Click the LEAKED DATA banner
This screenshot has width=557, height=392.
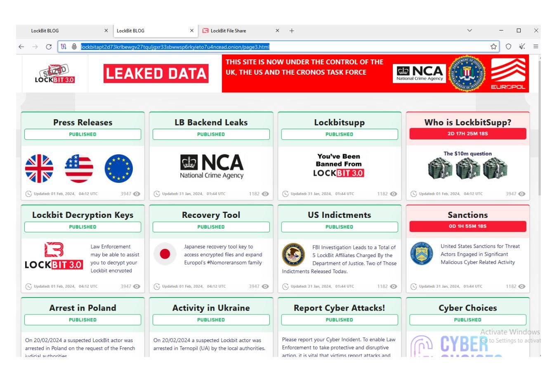(156, 73)
